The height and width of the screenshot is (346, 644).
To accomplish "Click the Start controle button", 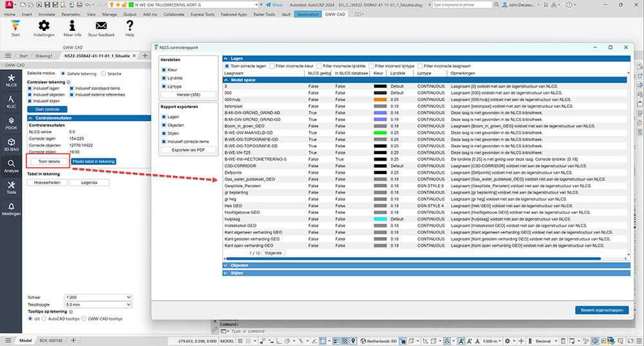I will 47,110.
